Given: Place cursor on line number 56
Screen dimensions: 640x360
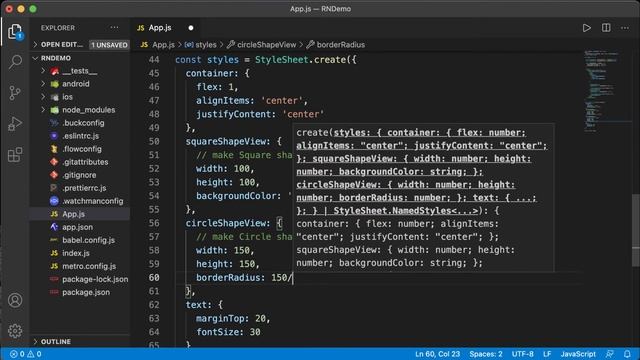Looking at the screenshot, I should pyautogui.click(x=154, y=223).
